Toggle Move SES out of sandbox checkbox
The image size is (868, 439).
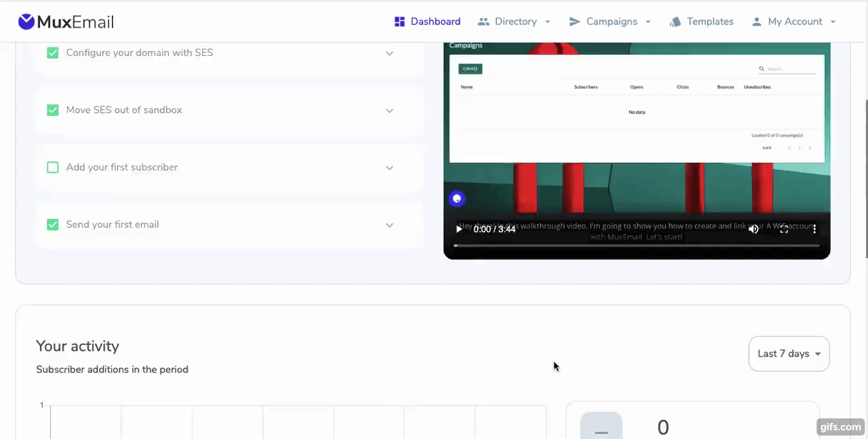click(53, 110)
